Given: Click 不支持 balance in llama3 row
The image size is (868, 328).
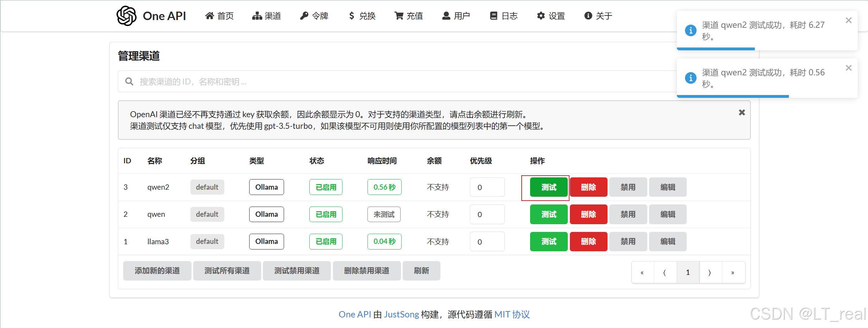Looking at the screenshot, I should [438, 241].
